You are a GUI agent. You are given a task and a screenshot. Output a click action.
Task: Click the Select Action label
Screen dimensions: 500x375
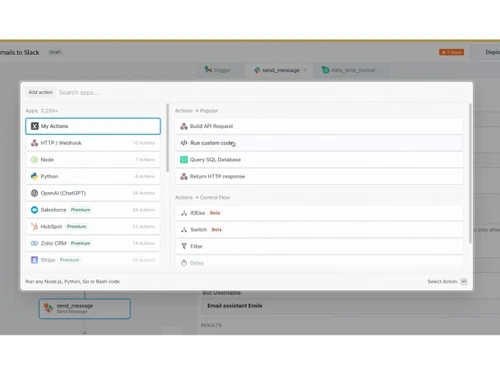442,281
